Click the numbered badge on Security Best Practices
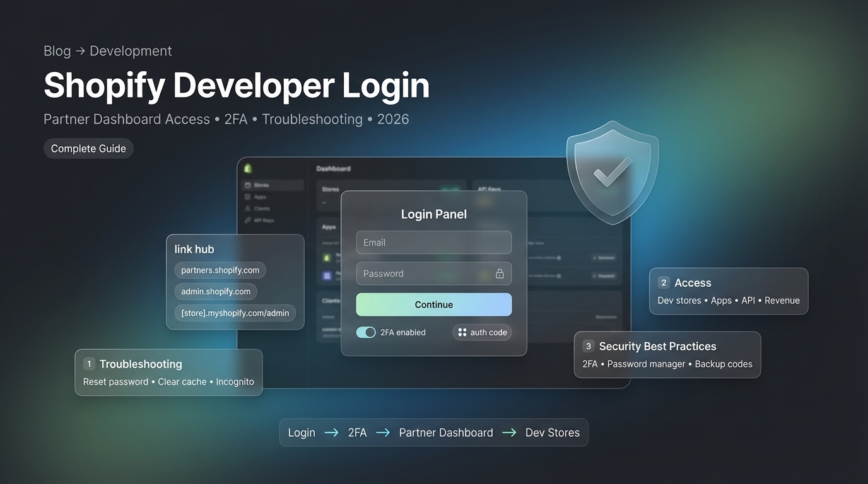This screenshot has height=484, width=868. click(588, 346)
